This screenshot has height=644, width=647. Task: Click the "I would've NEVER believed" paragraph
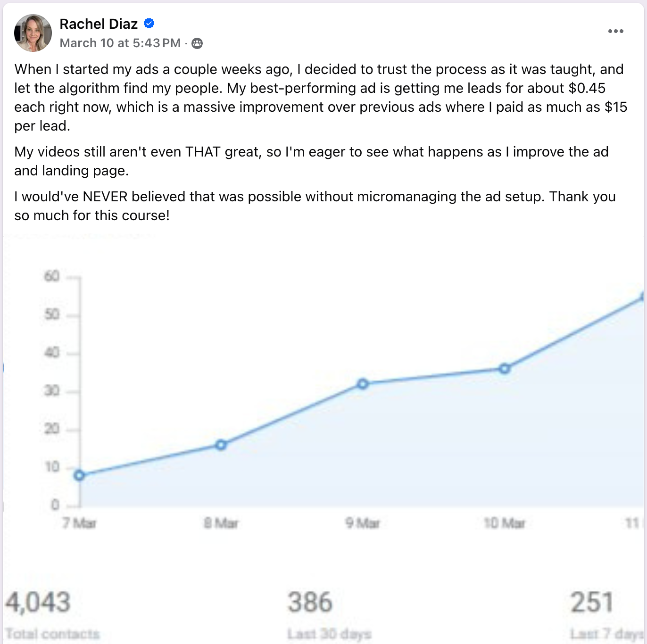pyautogui.click(x=315, y=206)
